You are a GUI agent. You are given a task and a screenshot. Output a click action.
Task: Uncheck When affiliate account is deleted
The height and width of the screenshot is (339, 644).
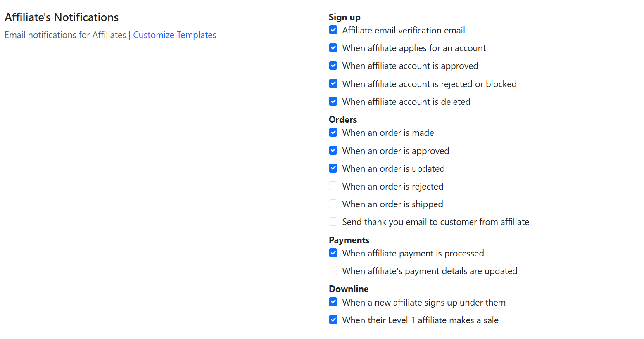pos(333,102)
